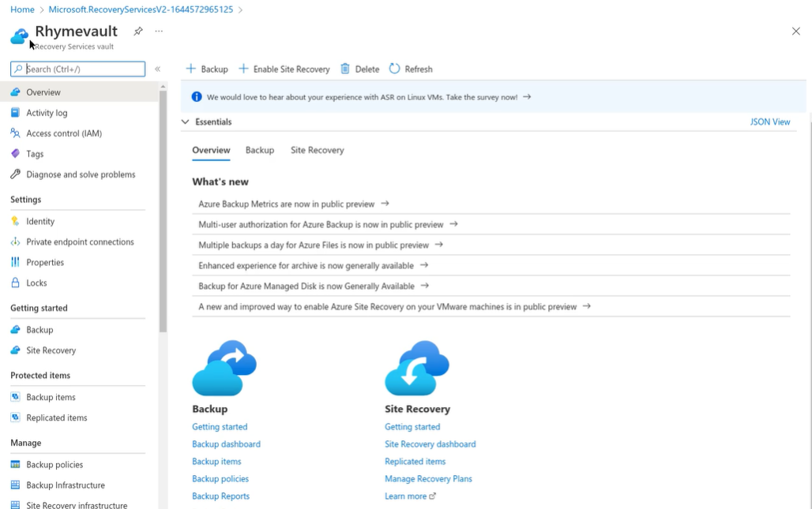Collapse the Essentials section
The image size is (812, 509).
[186, 122]
